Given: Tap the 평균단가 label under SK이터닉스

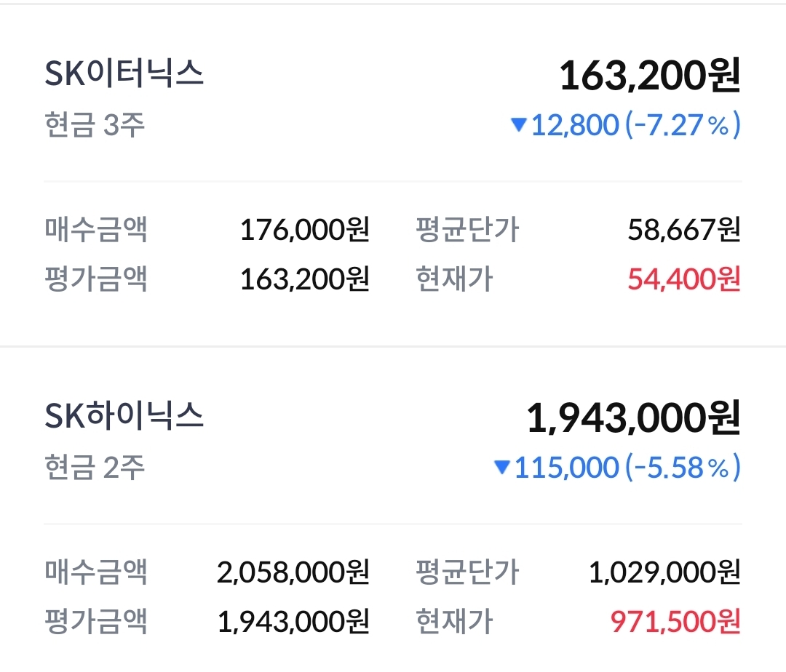Looking at the screenshot, I should pos(467,231).
